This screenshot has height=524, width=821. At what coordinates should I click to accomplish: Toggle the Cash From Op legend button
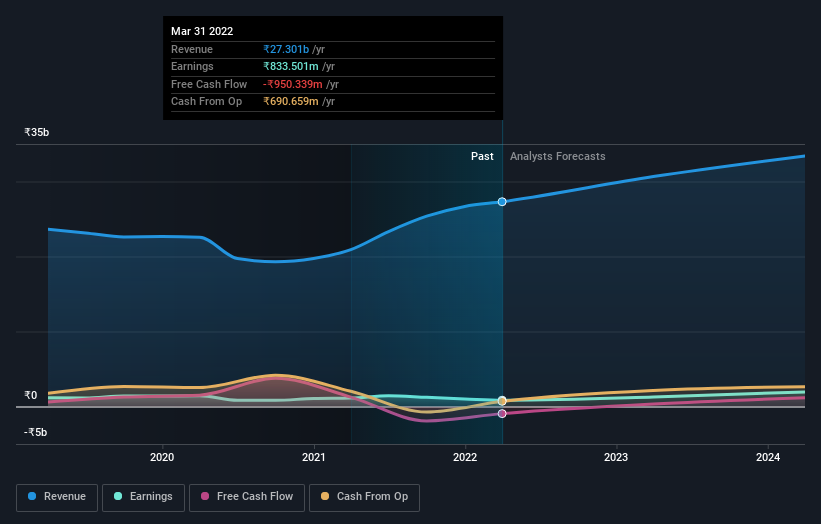coord(364,497)
